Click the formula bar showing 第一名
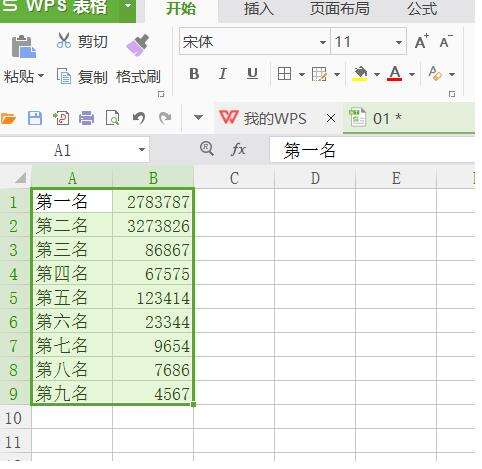 [x=372, y=150]
